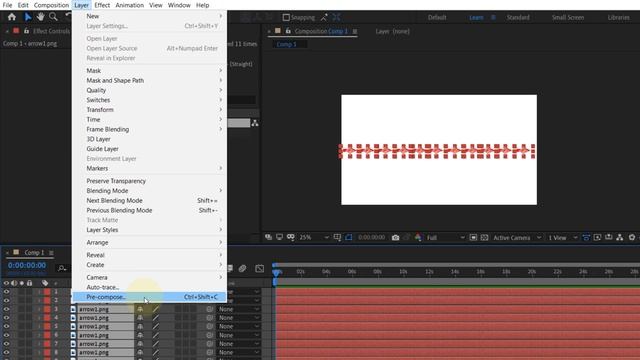Click the red label swatch on layer 6
The width and height of the screenshot is (640, 360).
tap(47, 335)
